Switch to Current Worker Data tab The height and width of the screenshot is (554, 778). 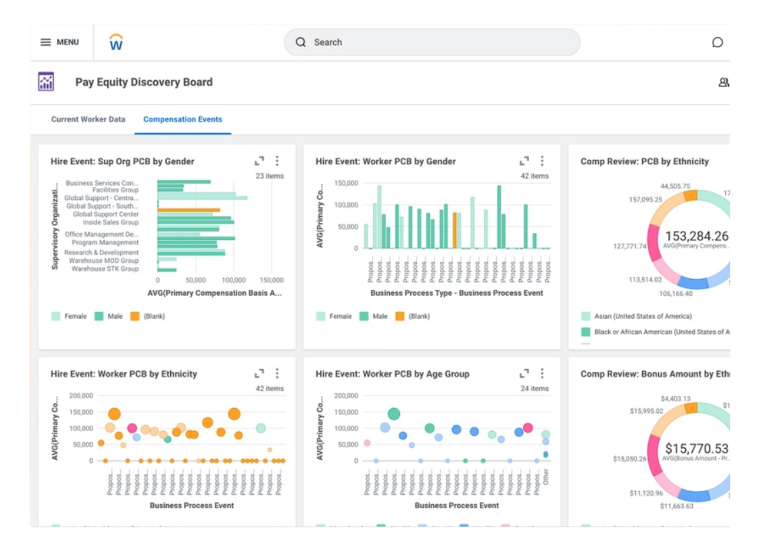coord(88,119)
